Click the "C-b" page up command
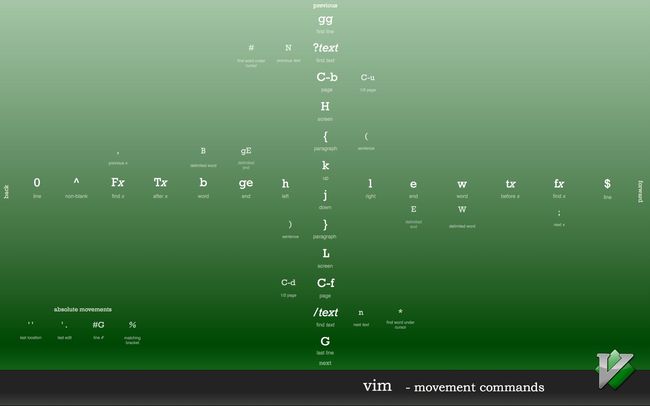The width and height of the screenshot is (650, 406). pyautogui.click(x=327, y=77)
